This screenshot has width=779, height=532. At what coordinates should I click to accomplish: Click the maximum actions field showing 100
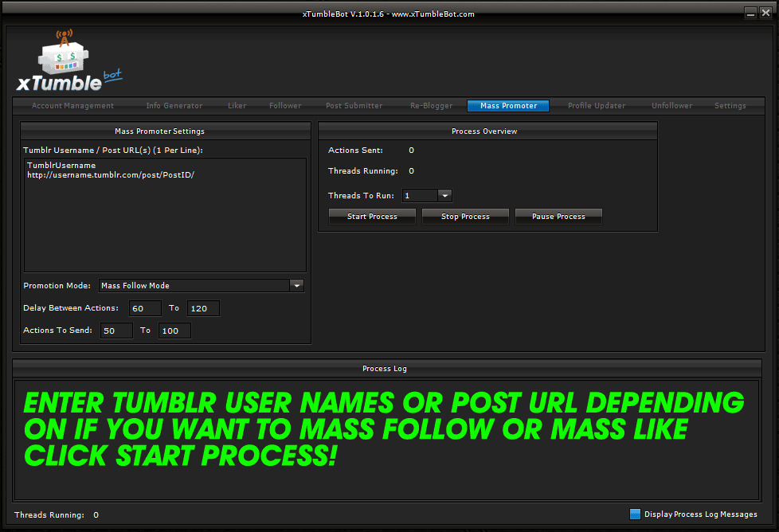[174, 331]
